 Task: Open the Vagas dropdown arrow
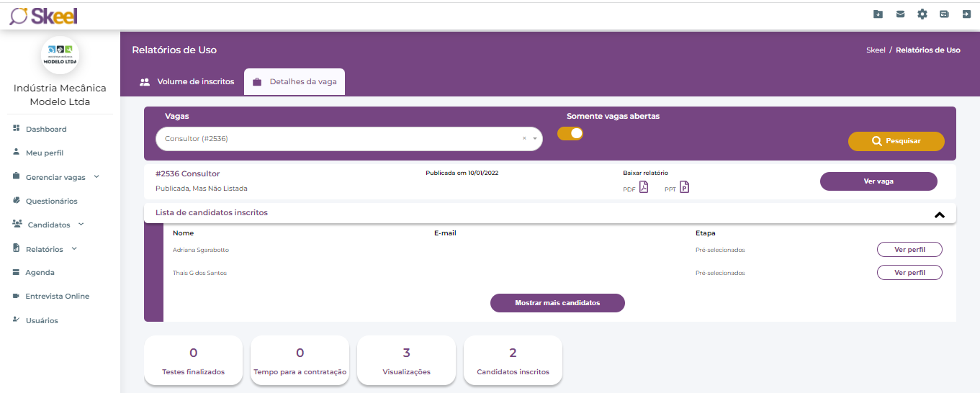coord(535,139)
